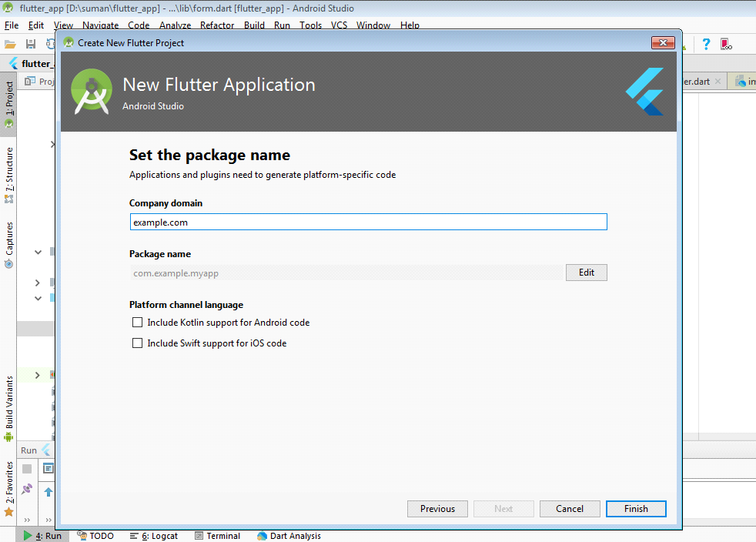The image size is (756, 542).
Task: Open the Window menu
Action: coord(373,25)
